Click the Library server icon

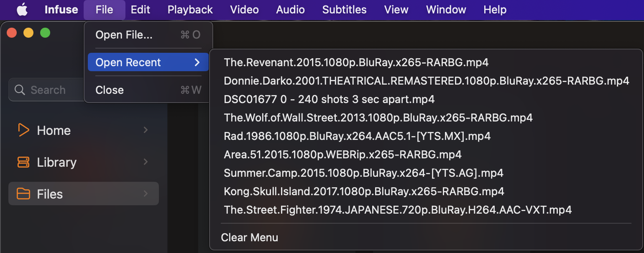pos(23,162)
